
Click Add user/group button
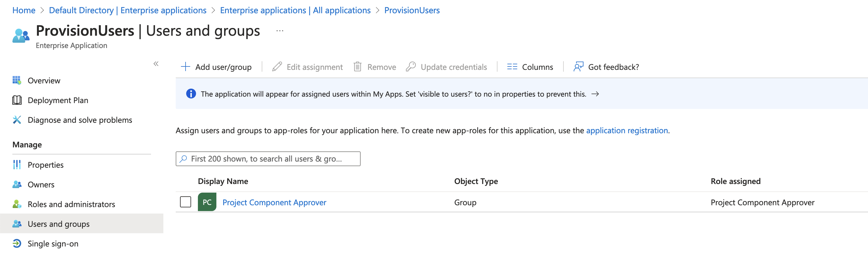216,66
